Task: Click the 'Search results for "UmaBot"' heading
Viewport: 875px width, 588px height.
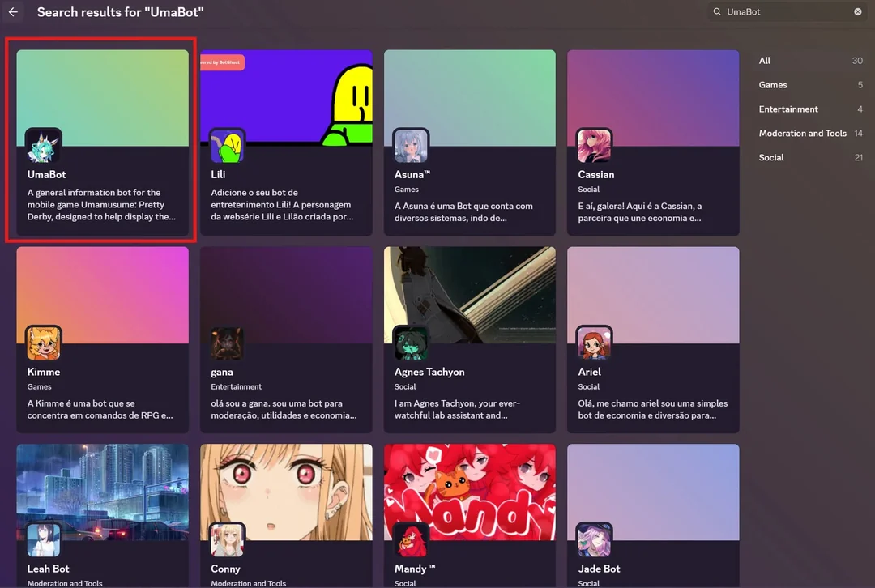Action: coord(121,12)
